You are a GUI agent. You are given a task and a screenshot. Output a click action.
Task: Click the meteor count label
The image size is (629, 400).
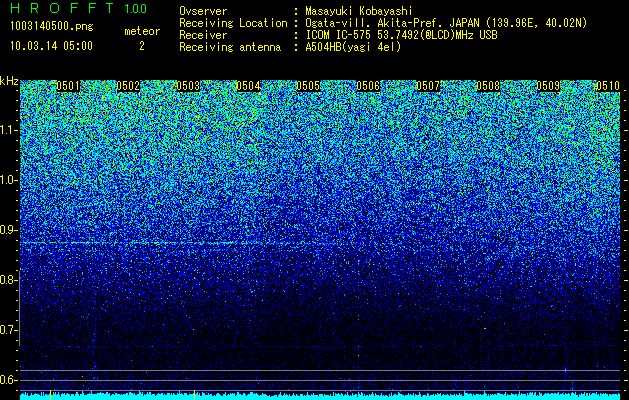pos(142,31)
